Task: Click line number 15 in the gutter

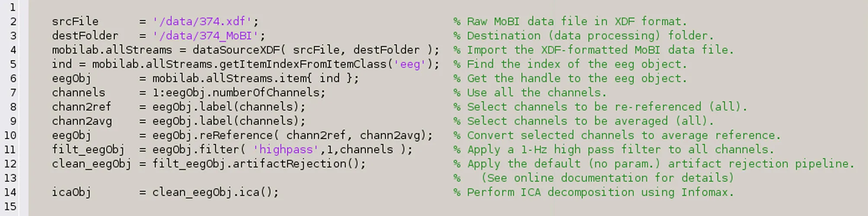Action: coord(10,207)
